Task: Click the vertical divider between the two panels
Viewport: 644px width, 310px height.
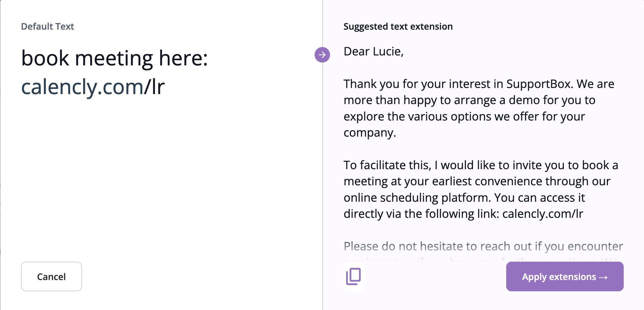Action: pos(323,161)
